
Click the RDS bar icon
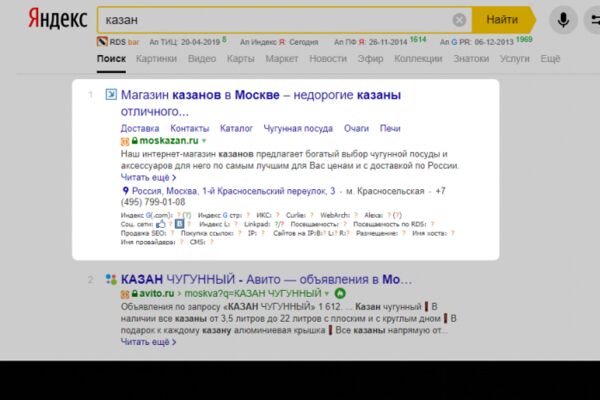tap(102, 41)
